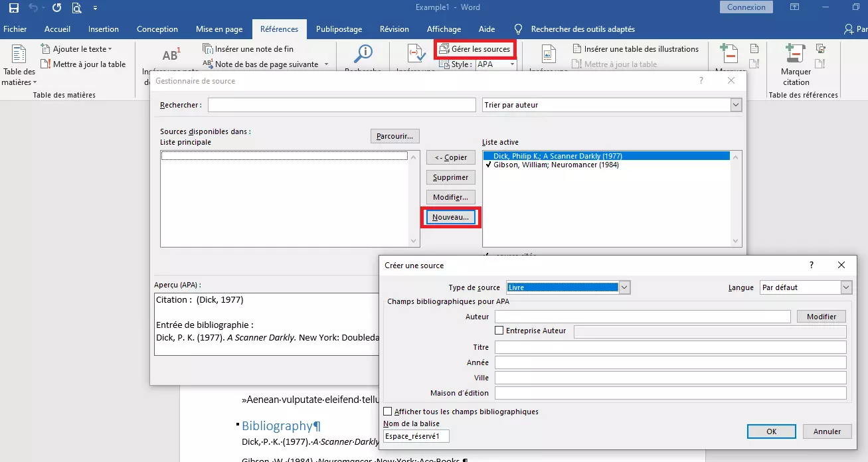Click Gérer les sources in ribbon
Image resolution: width=868 pixels, height=462 pixels.
[x=475, y=49]
